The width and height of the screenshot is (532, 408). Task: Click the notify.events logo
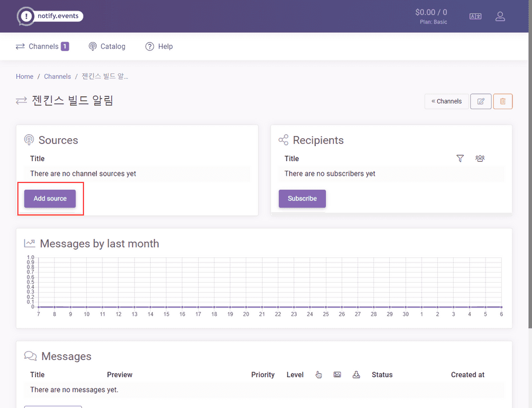tap(50, 16)
